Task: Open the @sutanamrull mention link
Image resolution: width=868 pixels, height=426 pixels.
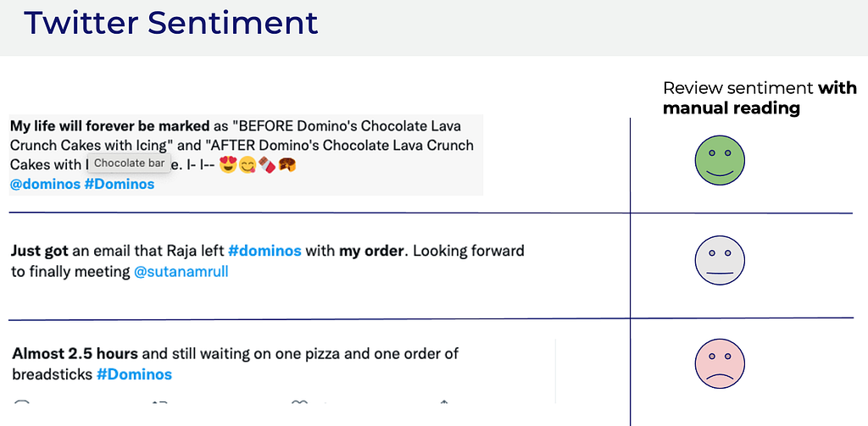Action: pyautogui.click(x=181, y=272)
